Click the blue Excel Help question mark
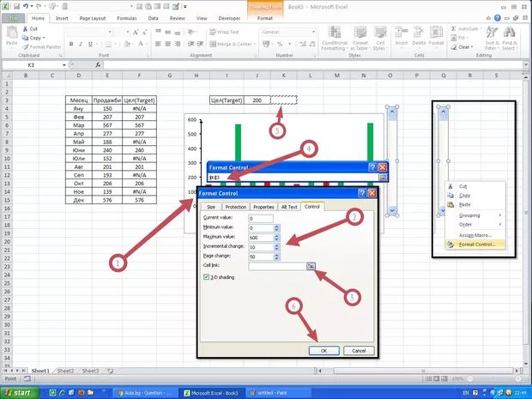The width and height of the screenshot is (532, 399). (498, 18)
